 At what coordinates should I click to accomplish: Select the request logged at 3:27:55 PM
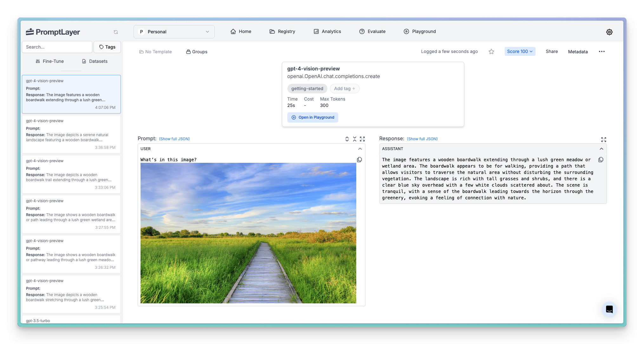pyautogui.click(x=71, y=214)
